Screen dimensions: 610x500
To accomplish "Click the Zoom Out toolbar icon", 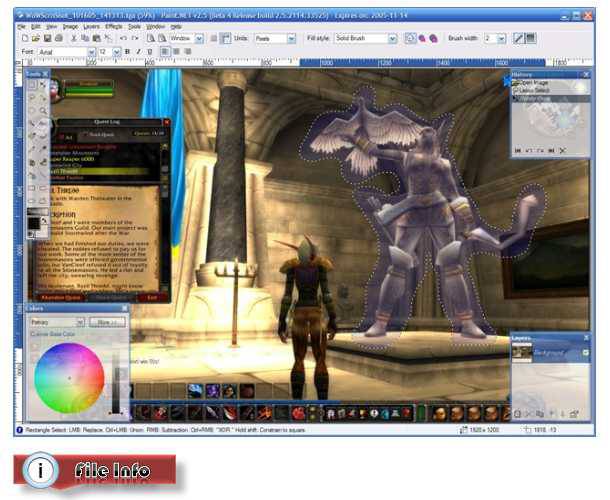I will point(150,38).
